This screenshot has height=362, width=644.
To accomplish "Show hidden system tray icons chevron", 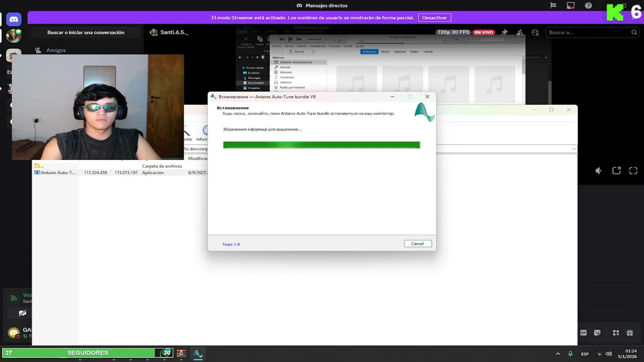I will click(557, 354).
